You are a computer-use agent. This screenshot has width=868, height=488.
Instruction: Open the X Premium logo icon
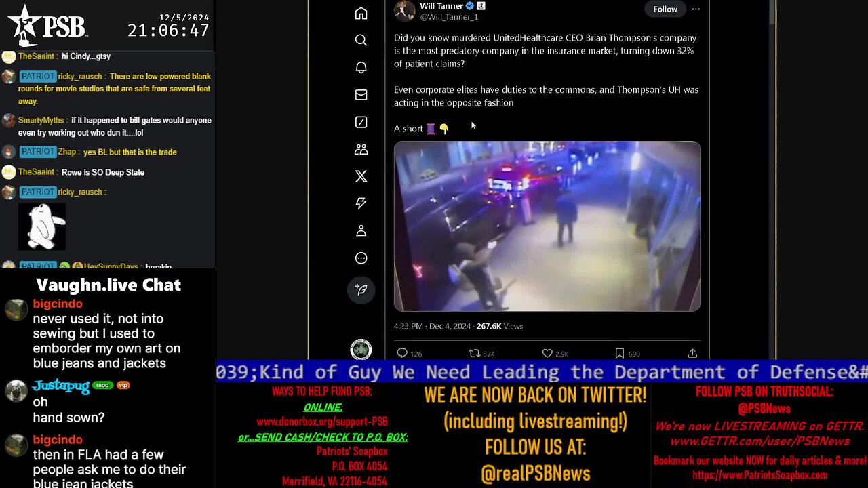[x=361, y=176]
